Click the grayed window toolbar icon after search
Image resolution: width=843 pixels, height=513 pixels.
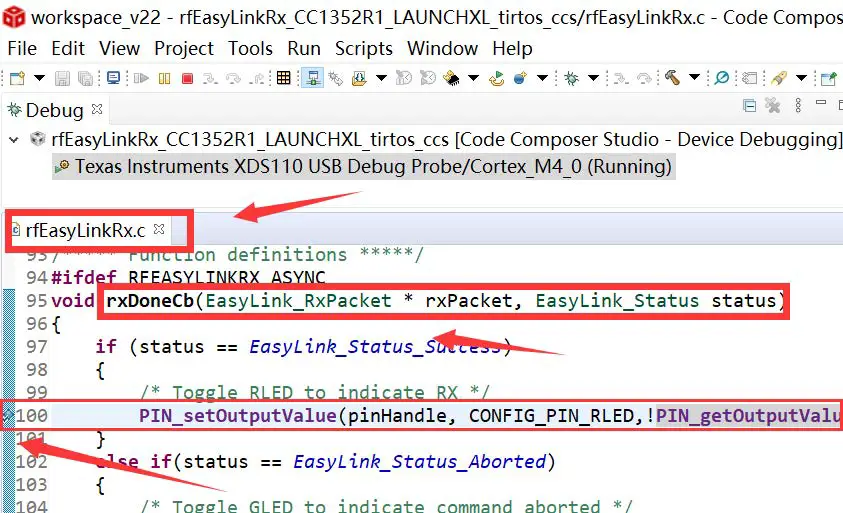pyautogui.click(x=749, y=79)
